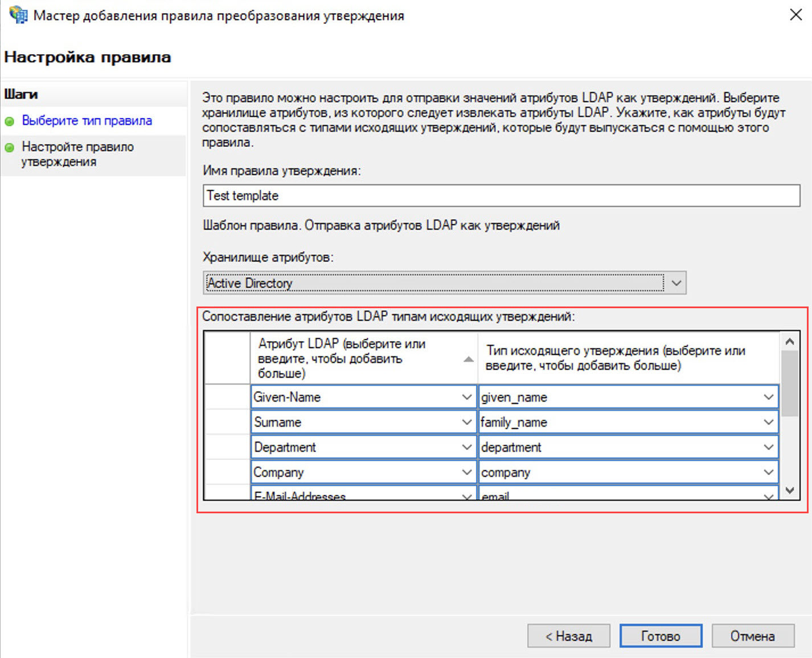Open the family_name outgoing claim dropdown
This screenshot has width=812, height=658.
click(x=768, y=422)
